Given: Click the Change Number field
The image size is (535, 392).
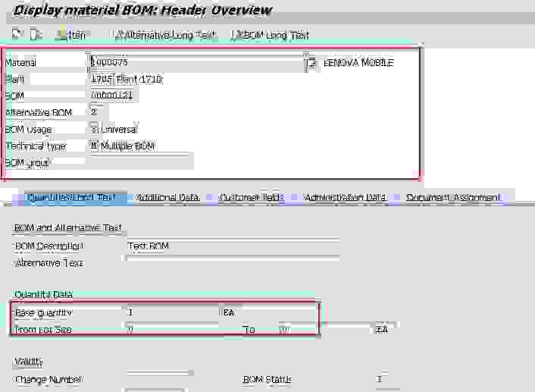Looking at the screenshot, I should click(159, 379).
